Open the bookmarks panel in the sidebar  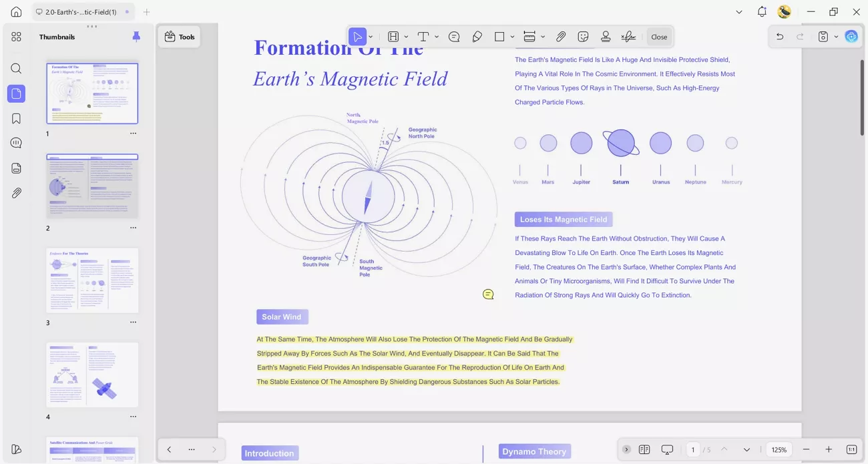16,118
